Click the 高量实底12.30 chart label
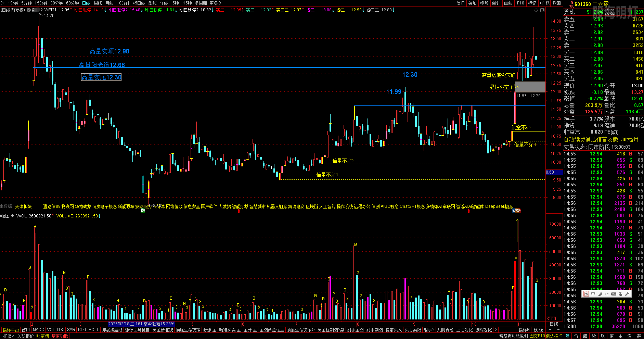The height and width of the screenshot is (340, 644). (101, 77)
